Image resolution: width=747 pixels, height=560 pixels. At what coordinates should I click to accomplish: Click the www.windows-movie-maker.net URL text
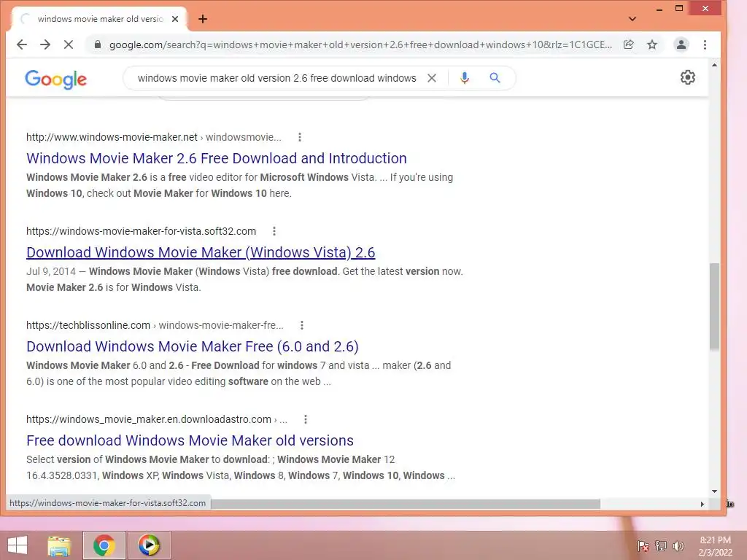coord(112,137)
